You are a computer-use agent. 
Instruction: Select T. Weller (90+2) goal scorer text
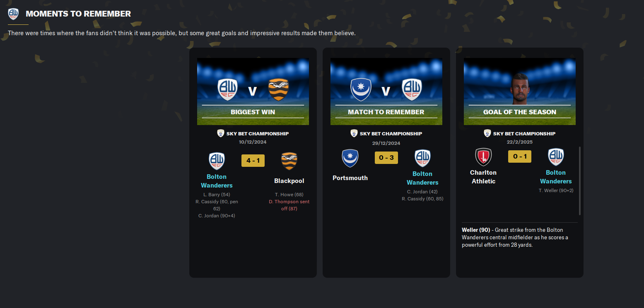[x=556, y=190]
